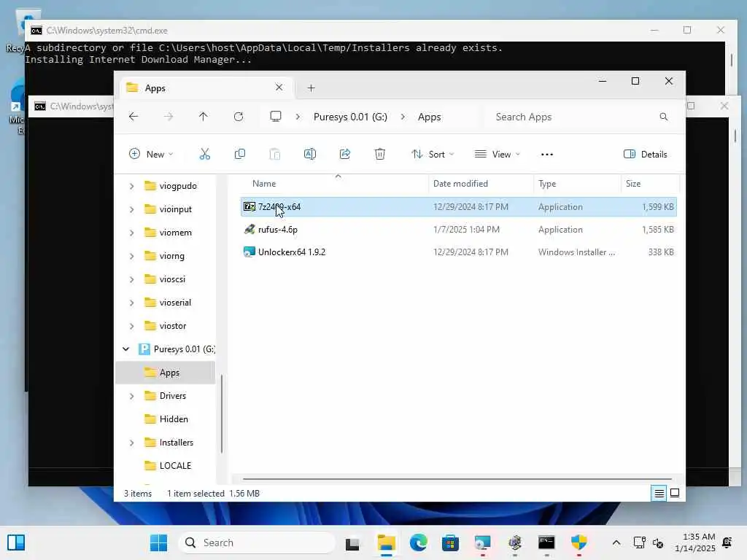The width and height of the screenshot is (747, 560).
Task: Click the search magnifier in Search Apps box
Action: pyautogui.click(x=664, y=117)
